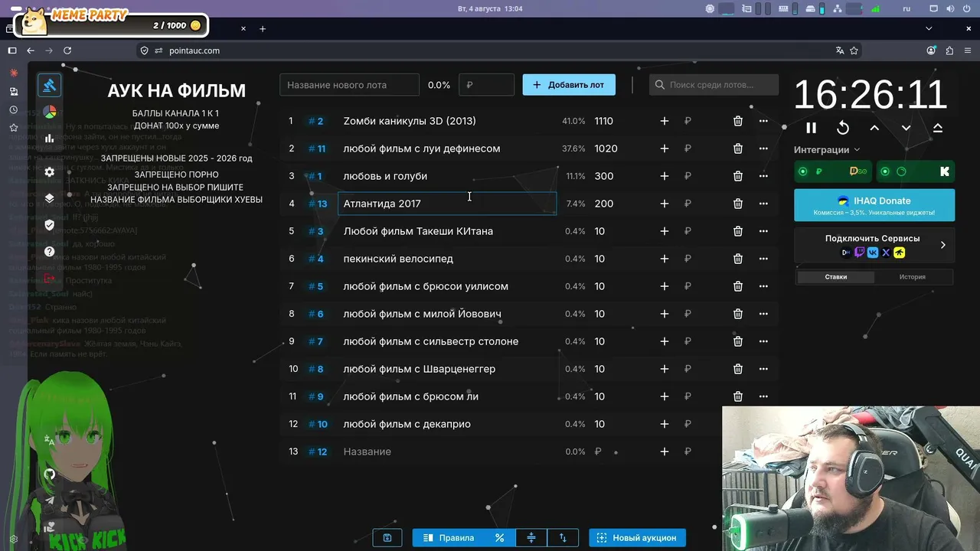Go back in browser history
Image resolution: width=980 pixels, height=551 pixels.
point(31,51)
